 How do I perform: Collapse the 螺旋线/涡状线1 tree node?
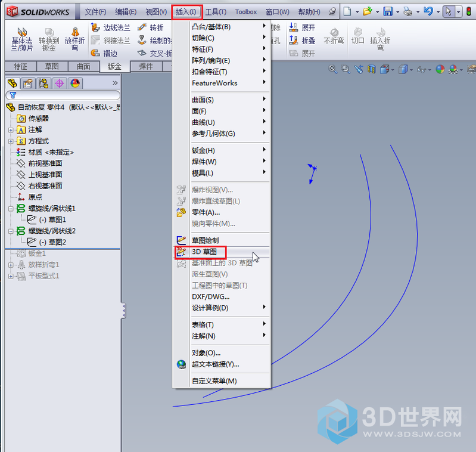[11, 209]
